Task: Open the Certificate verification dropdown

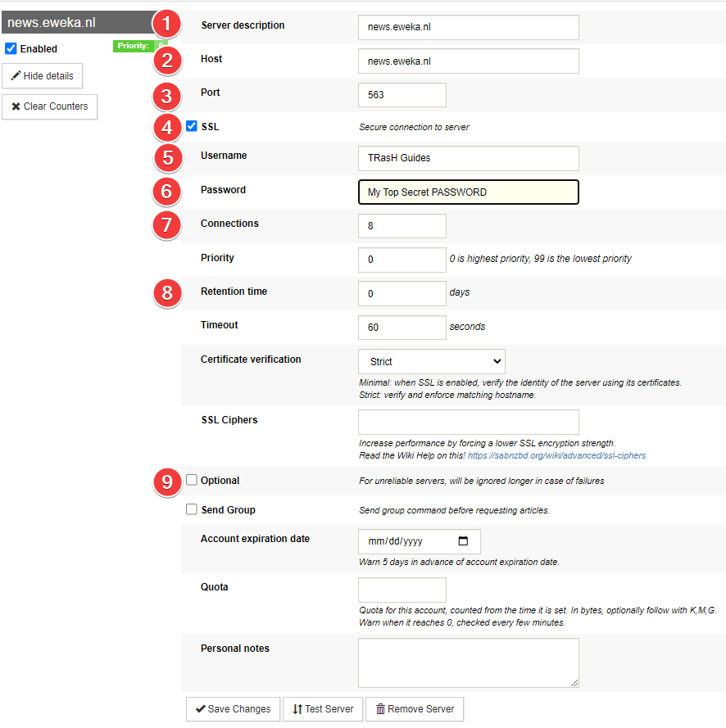Action: [x=431, y=361]
